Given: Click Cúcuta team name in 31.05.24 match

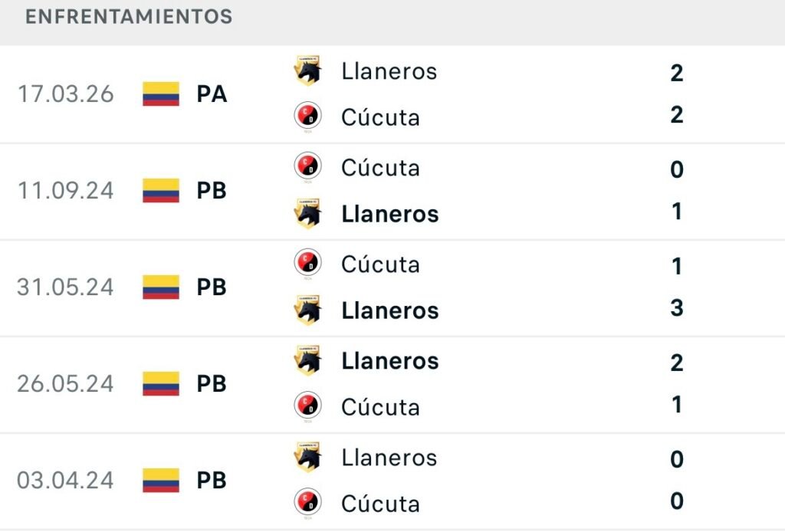Looking at the screenshot, I should click(380, 264).
